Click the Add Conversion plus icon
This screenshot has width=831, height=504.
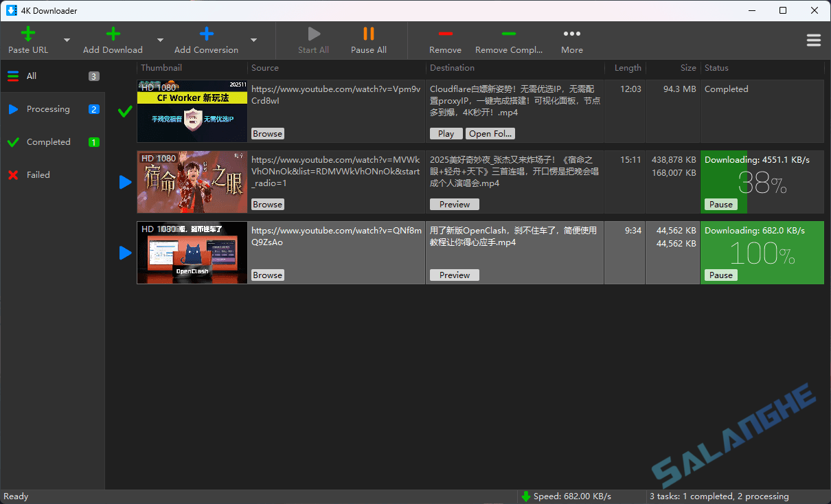point(205,32)
